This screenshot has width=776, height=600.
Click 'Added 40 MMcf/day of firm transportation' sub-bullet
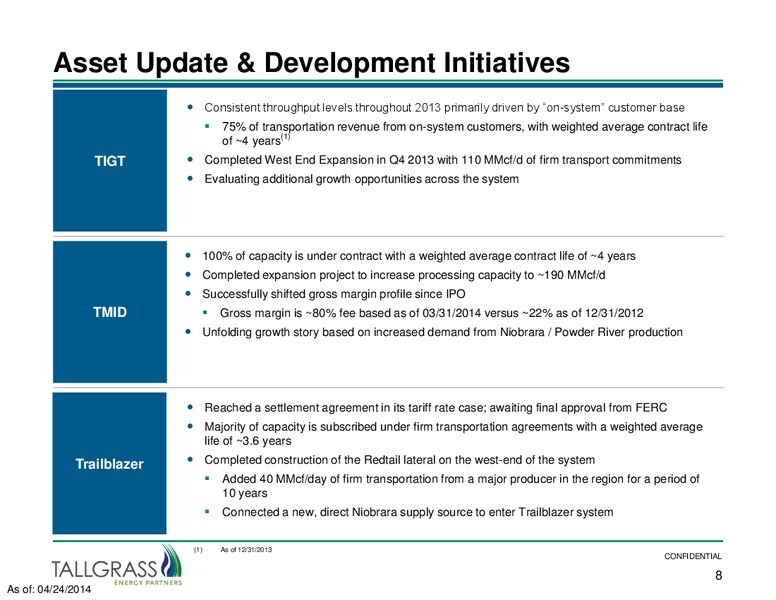click(x=461, y=486)
